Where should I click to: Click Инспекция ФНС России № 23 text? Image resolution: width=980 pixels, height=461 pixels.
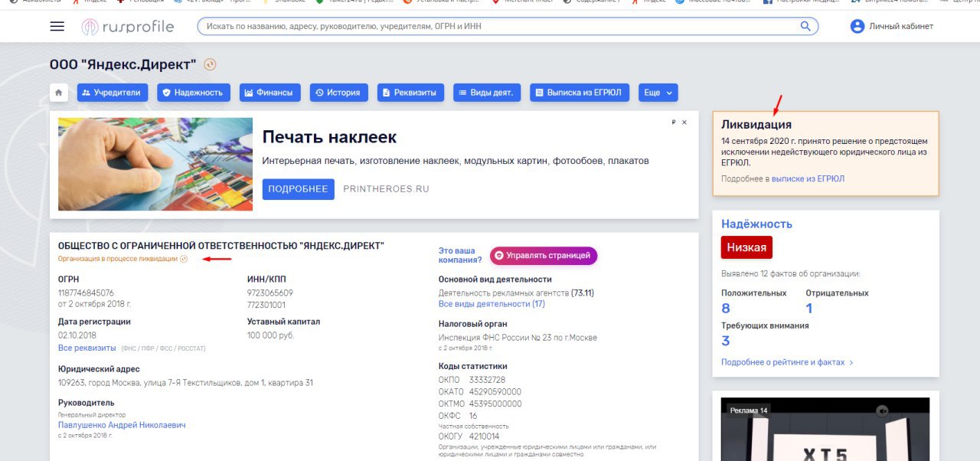518,338
